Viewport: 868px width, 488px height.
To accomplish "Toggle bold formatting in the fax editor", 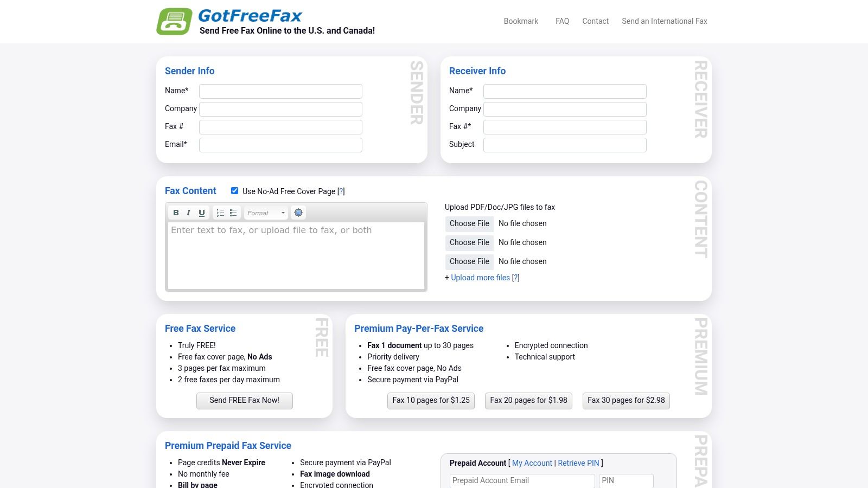I will tap(176, 213).
